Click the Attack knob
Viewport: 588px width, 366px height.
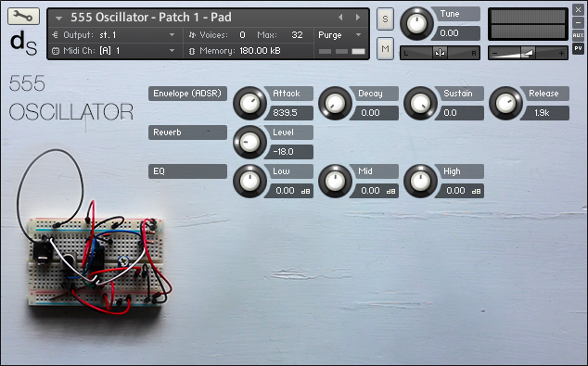249,103
